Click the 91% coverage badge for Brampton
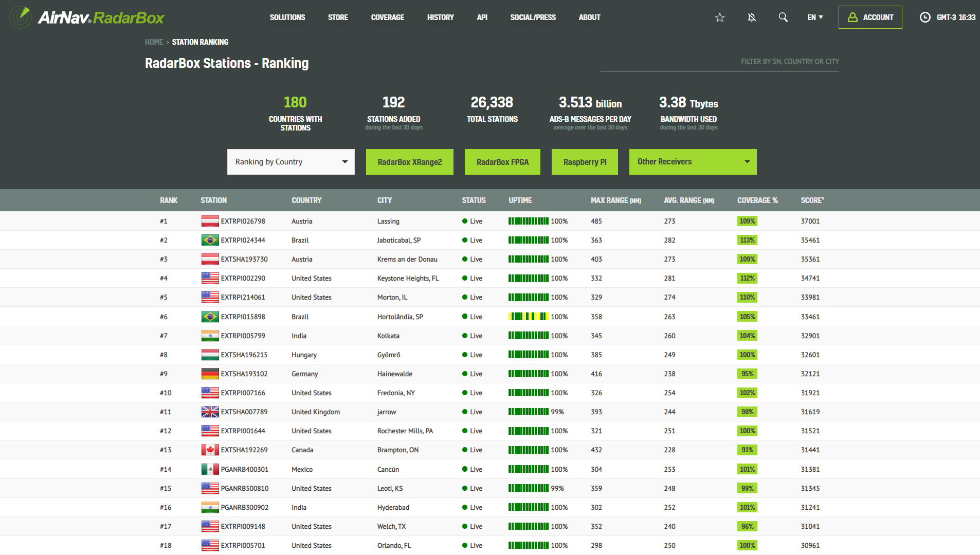Screen dimensions: 980x555 tap(747, 450)
